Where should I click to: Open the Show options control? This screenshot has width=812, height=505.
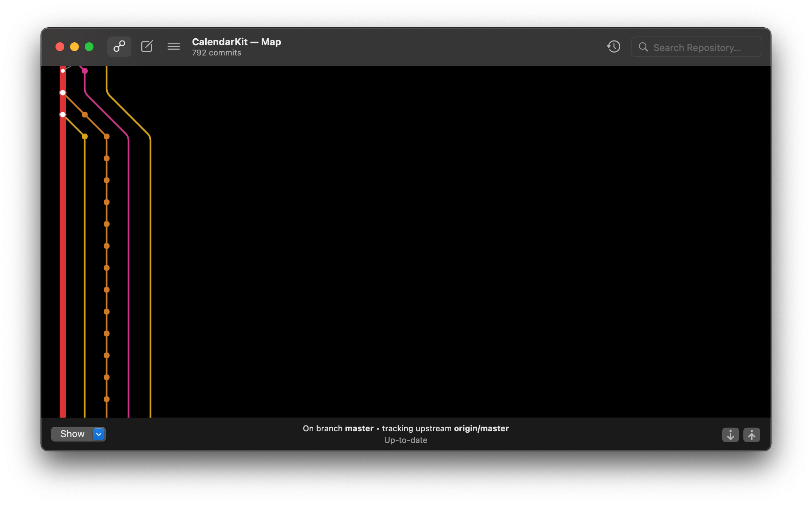point(73,434)
